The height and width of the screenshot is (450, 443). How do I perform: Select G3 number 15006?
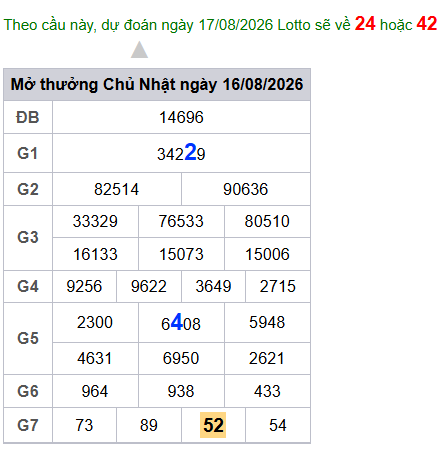267,254
